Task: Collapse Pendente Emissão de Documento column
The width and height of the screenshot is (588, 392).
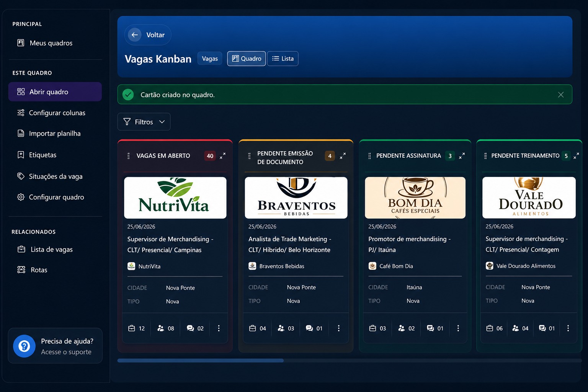Action: (x=343, y=156)
